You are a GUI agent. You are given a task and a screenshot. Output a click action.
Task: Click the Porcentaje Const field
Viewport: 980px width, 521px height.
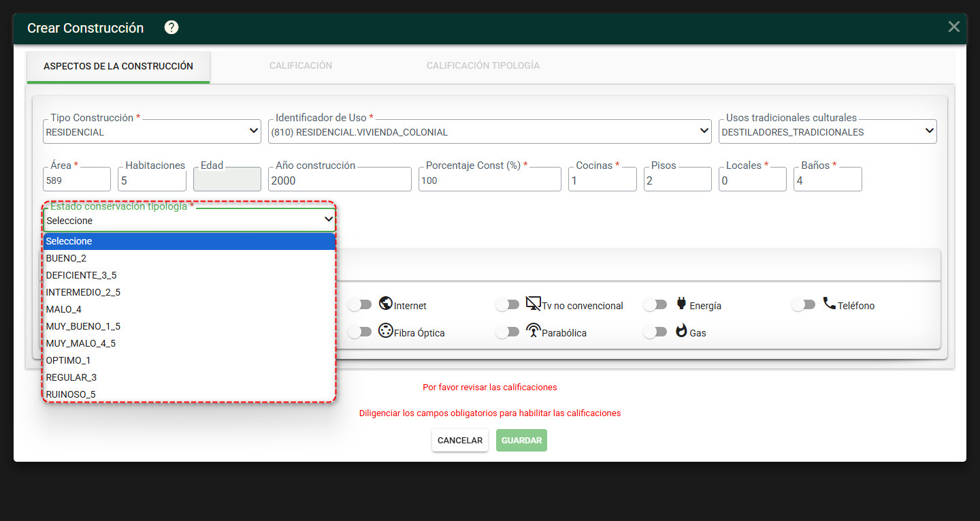[490, 180]
